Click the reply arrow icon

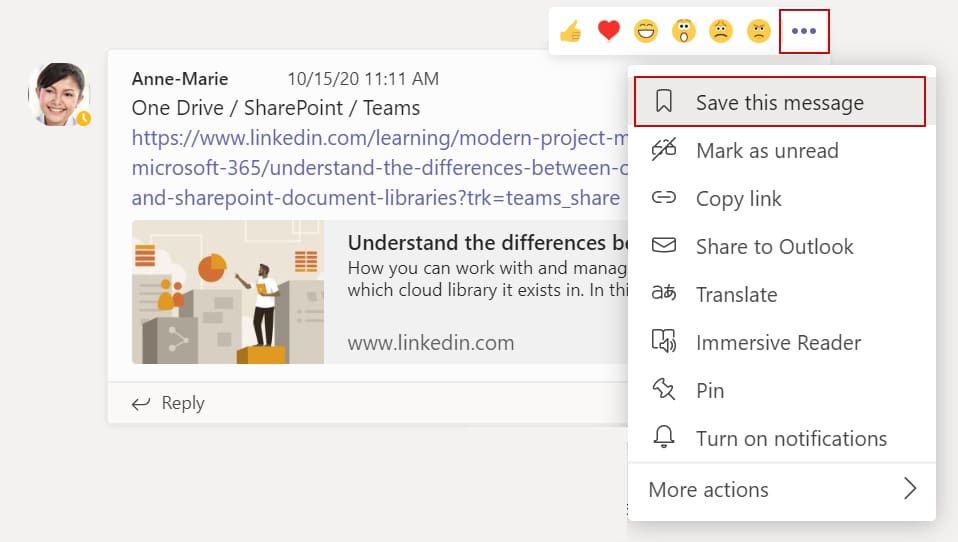coord(141,403)
